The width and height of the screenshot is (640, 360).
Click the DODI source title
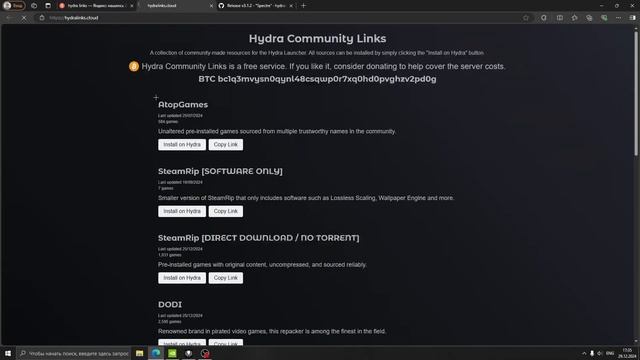pyautogui.click(x=170, y=304)
